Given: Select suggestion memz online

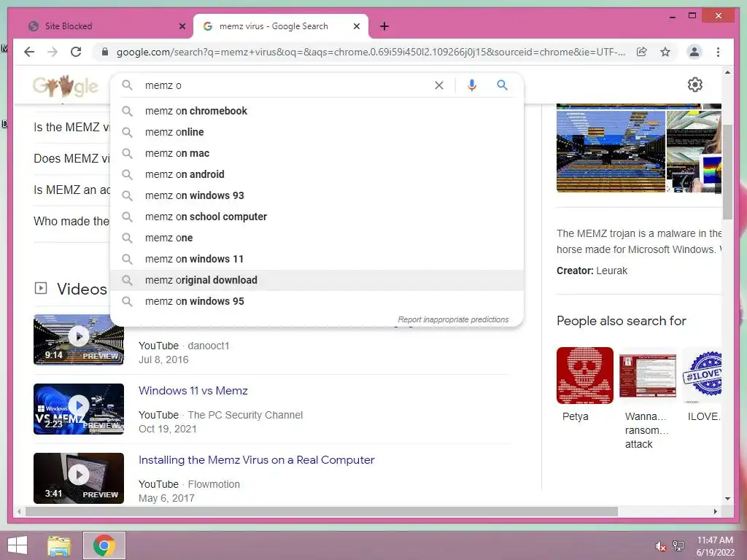Looking at the screenshot, I should coord(317,132).
